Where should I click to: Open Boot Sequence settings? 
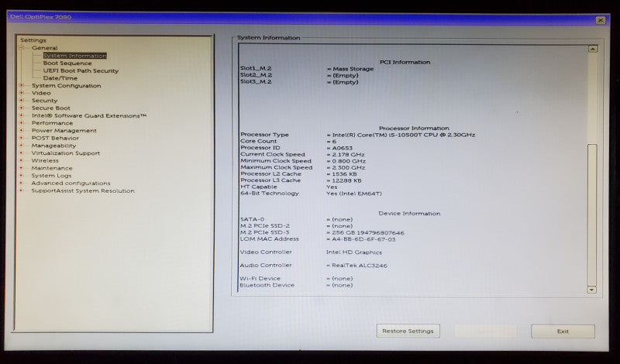click(67, 64)
